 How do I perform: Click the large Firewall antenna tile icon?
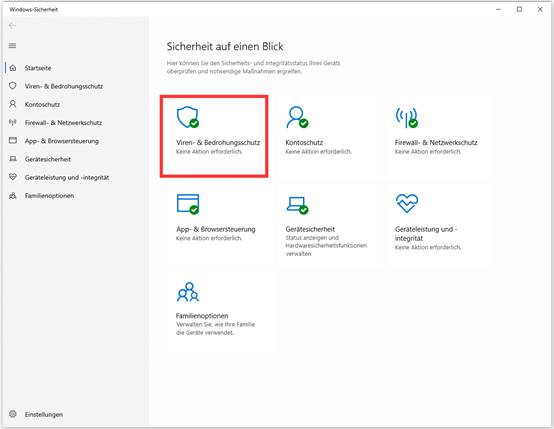click(x=407, y=117)
